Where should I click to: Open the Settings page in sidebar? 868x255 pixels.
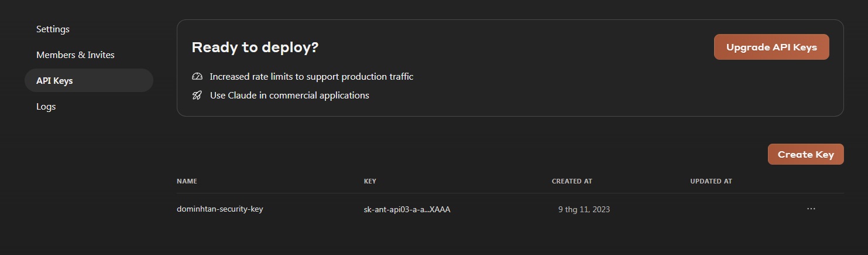[53, 29]
